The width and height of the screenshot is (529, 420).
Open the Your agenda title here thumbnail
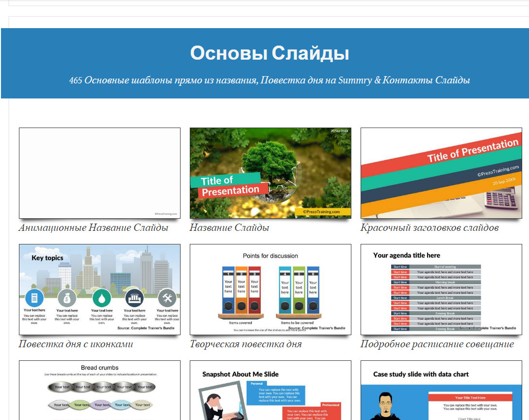[x=441, y=290]
